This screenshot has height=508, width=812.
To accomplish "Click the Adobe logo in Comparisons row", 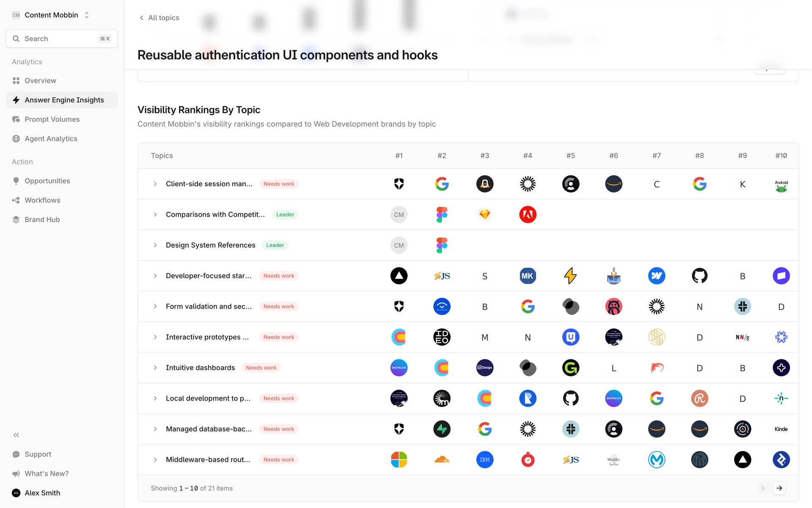I will tap(527, 215).
